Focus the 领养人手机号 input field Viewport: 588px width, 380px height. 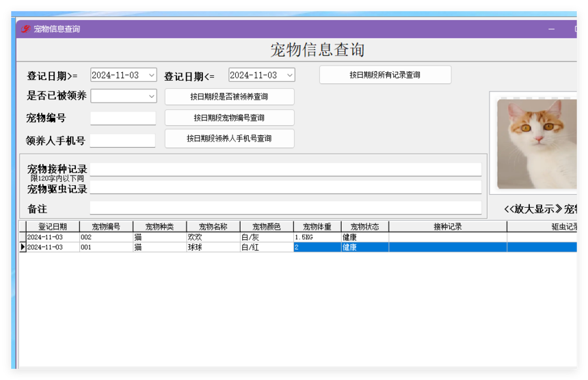pyautogui.click(x=122, y=141)
